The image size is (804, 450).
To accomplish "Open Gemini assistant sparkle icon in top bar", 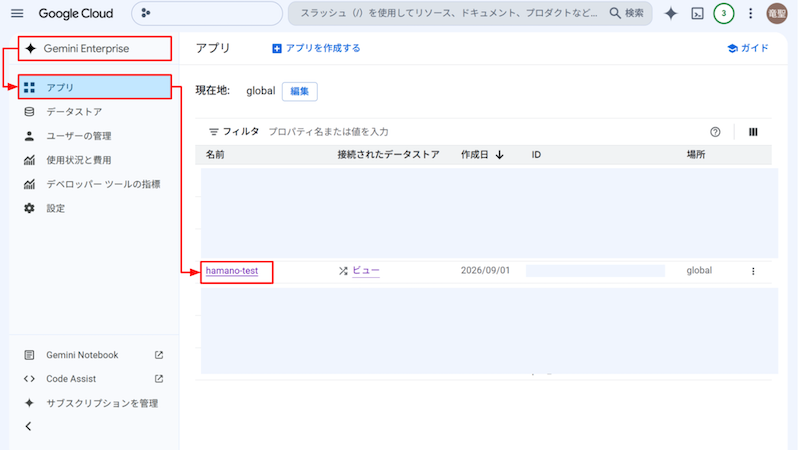I will coord(671,13).
